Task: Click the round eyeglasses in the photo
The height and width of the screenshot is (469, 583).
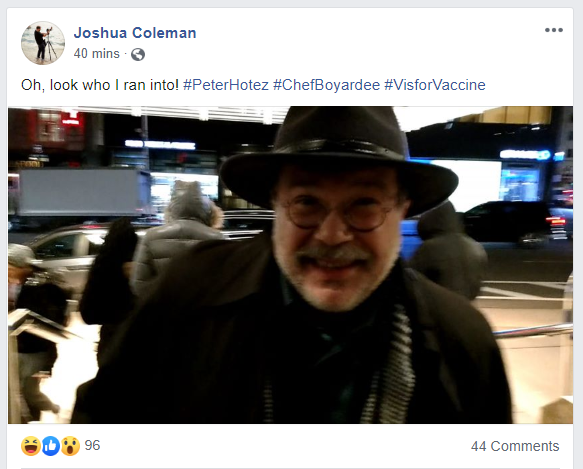Action: click(338, 212)
